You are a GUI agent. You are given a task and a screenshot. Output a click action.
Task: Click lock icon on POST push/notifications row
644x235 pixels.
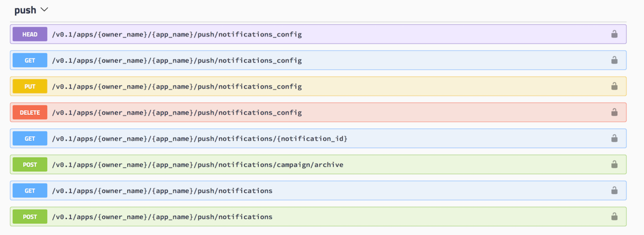point(614,217)
